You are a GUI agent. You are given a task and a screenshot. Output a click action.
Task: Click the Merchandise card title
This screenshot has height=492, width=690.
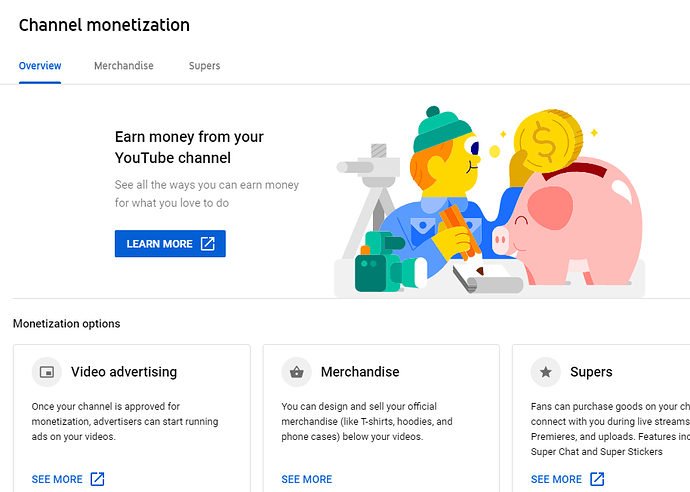(360, 372)
